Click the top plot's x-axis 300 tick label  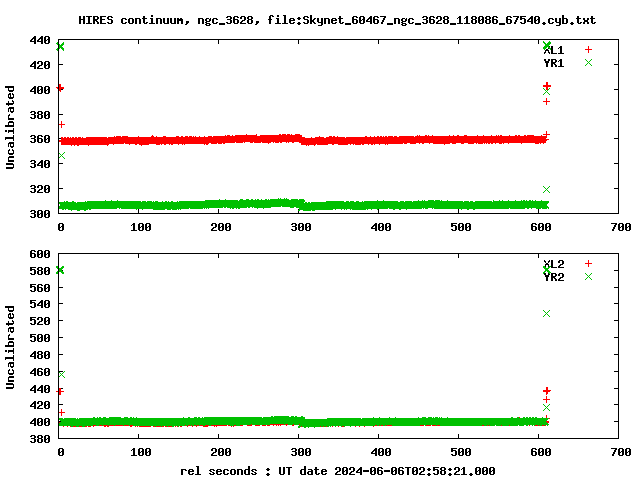pos(301,227)
